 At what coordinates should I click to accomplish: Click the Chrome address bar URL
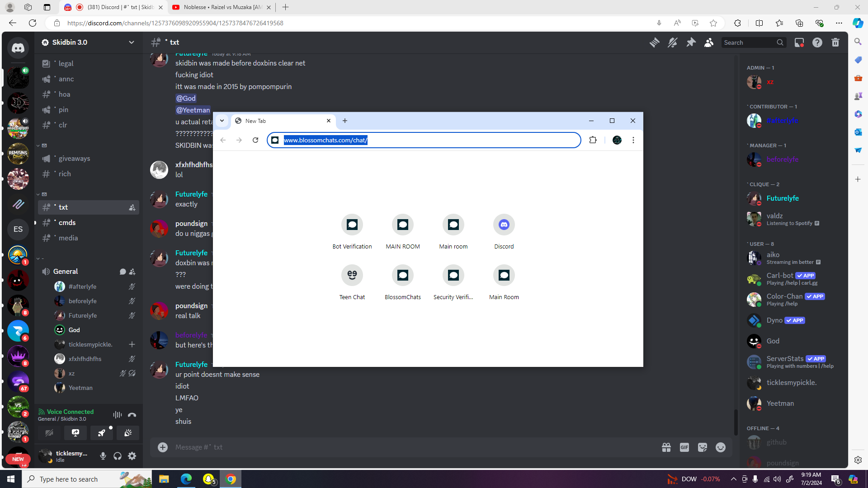point(325,141)
